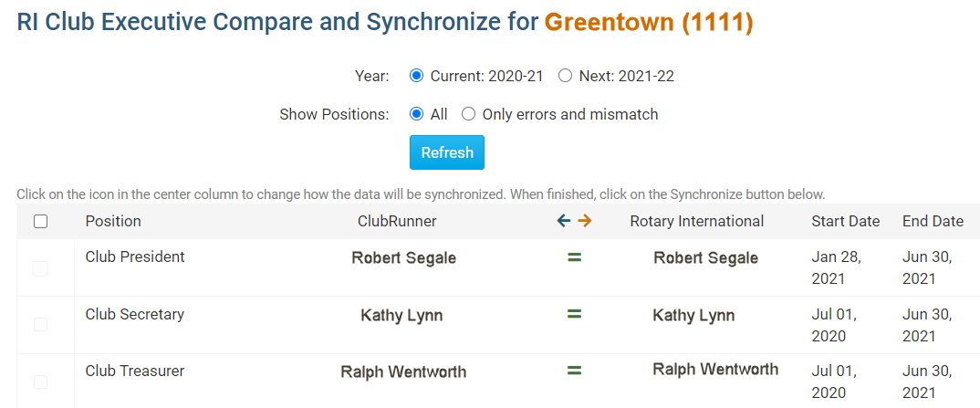Screen dimensions: 980x408
Task: Click the equals sync icon for Club Secretary
Action: (x=574, y=314)
